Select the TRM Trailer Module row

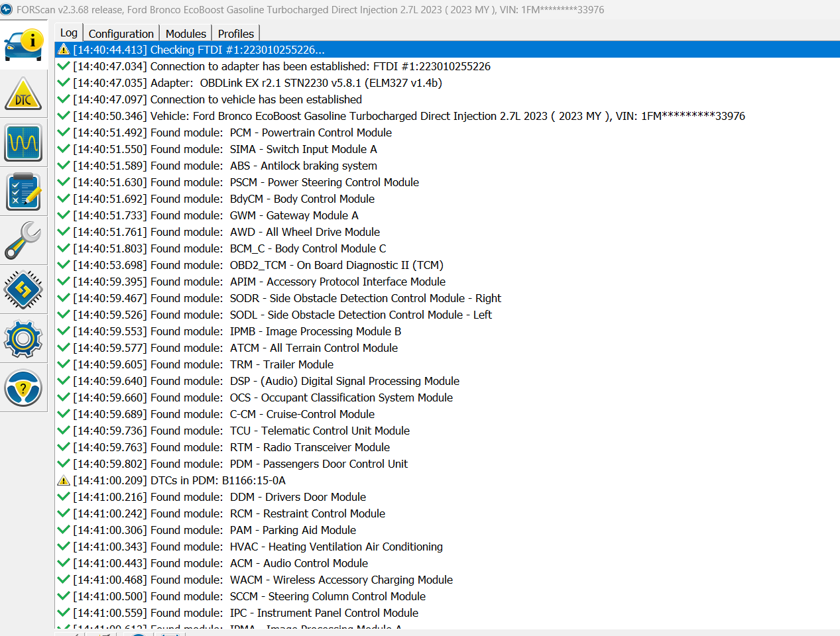[x=447, y=364]
